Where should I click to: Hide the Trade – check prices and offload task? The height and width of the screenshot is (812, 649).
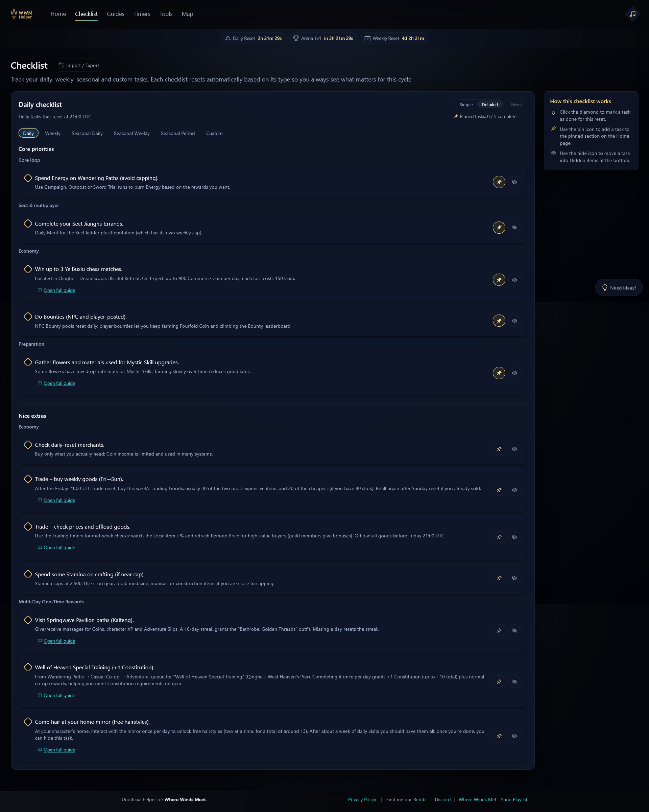point(514,537)
